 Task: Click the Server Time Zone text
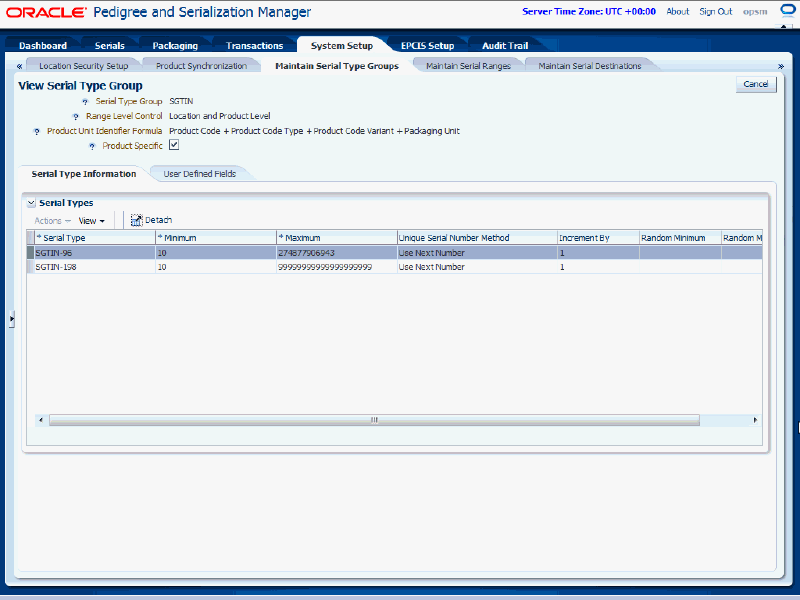(x=589, y=11)
